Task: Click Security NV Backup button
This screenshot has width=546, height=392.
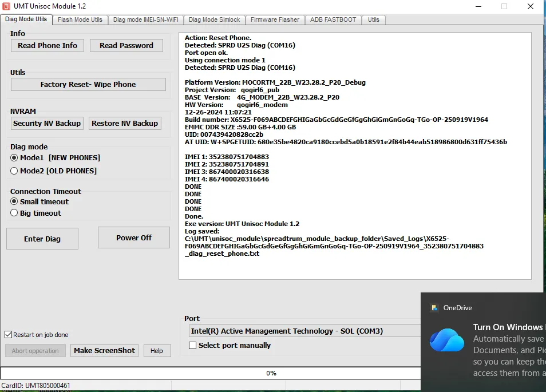Action: [48, 123]
